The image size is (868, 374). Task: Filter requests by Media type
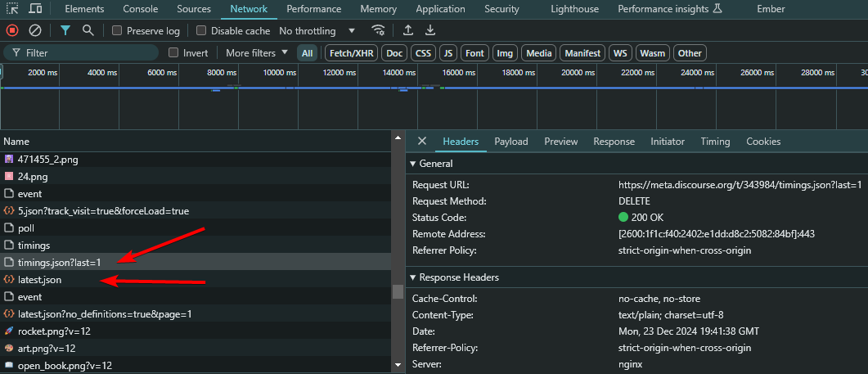click(538, 53)
